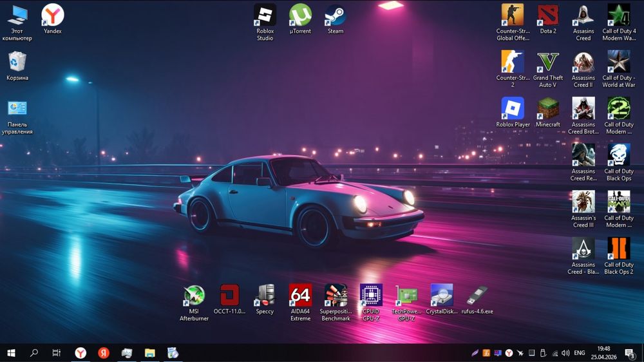Select the Call of Duty Black Ops shortcut

(x=618, y=163)
